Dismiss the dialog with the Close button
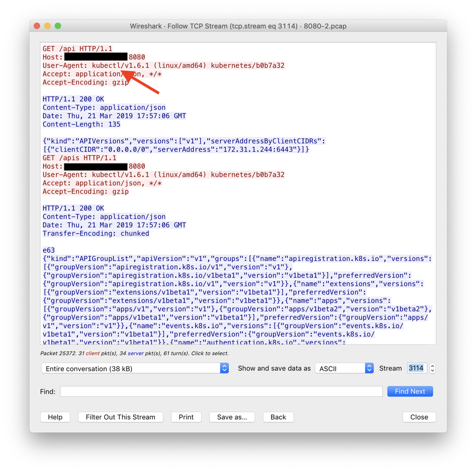 point(419,417)
